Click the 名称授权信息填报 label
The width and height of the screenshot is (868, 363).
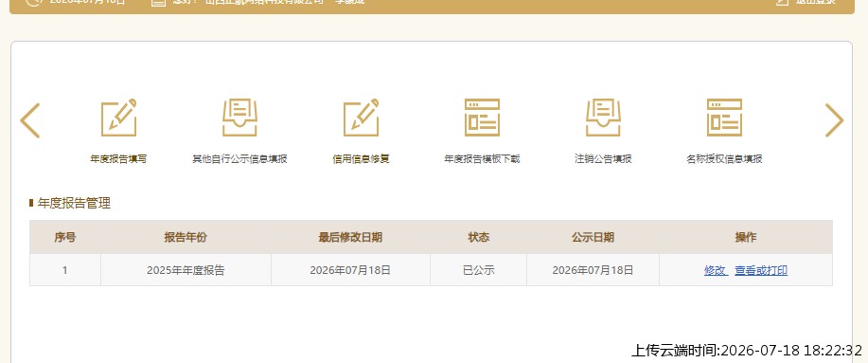point(725,159)
